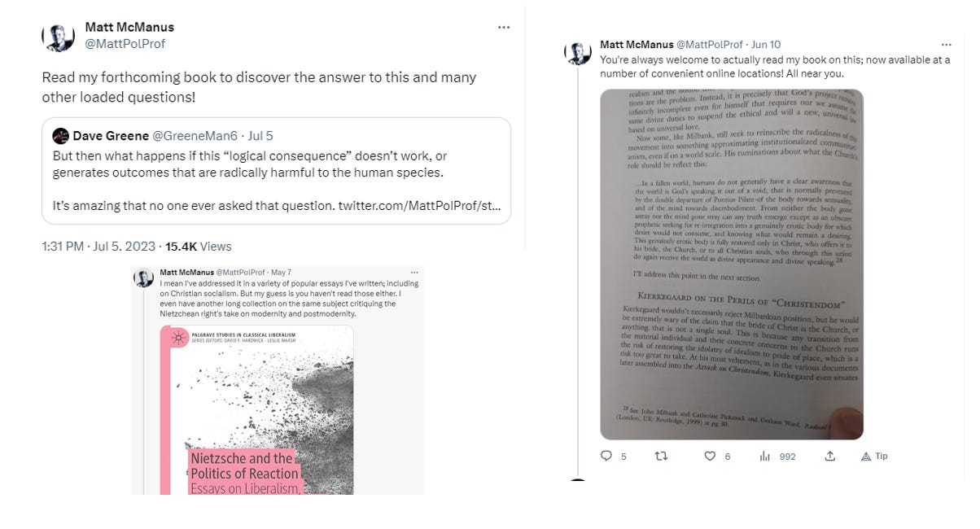Click the share upload icon

coord(829,457)
